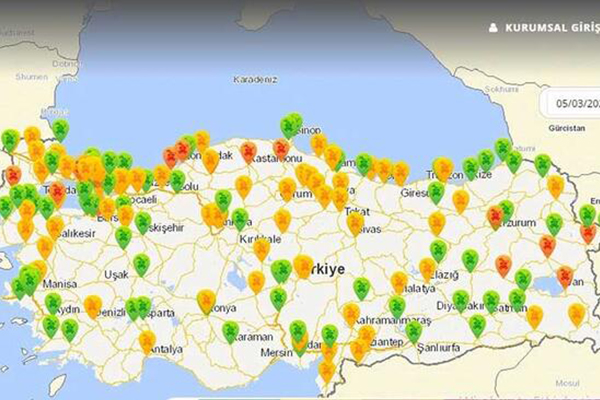Select the green marker above the Şanlıurfa label
The height and width of the screenshot is (400, 600).
pyautogui.click(x=414, y=331)
